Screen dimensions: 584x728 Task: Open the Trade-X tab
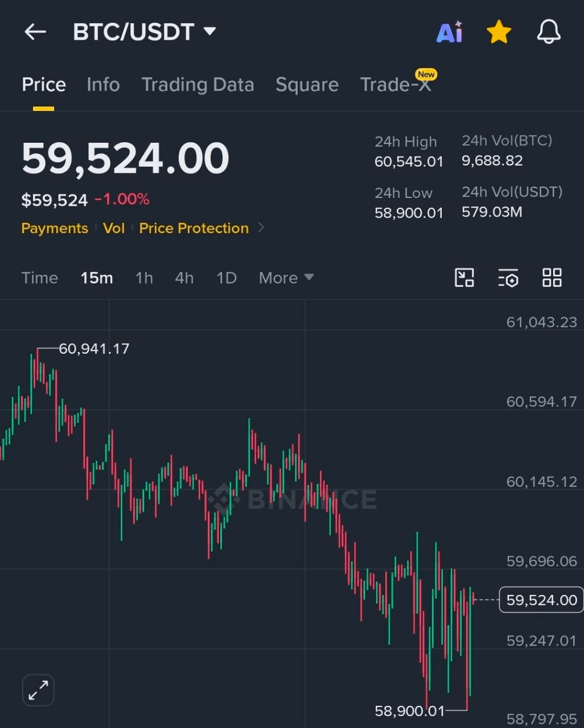click(396, 85)
